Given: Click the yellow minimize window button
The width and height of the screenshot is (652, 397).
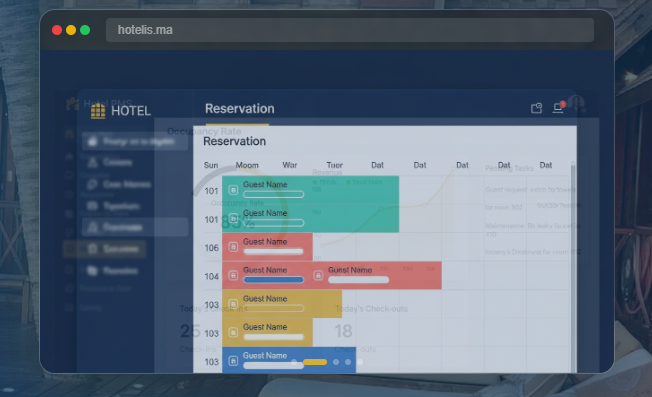Looking at the screenshot, I should [71, 30].
